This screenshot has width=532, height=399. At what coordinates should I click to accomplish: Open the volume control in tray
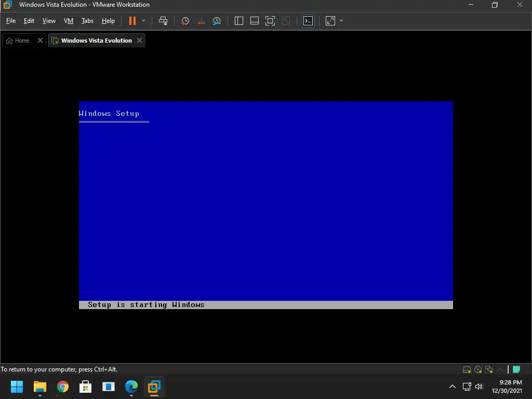[x=478, y=387]
